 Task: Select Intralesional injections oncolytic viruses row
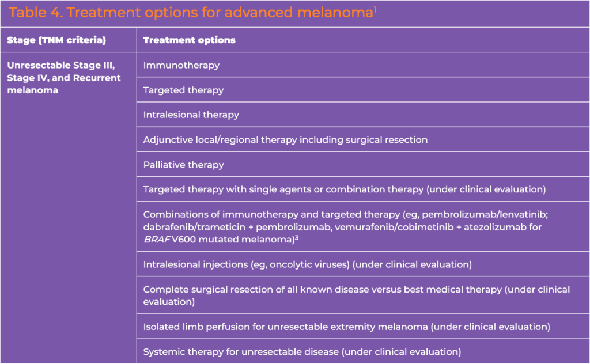click(x=363, y=264)
